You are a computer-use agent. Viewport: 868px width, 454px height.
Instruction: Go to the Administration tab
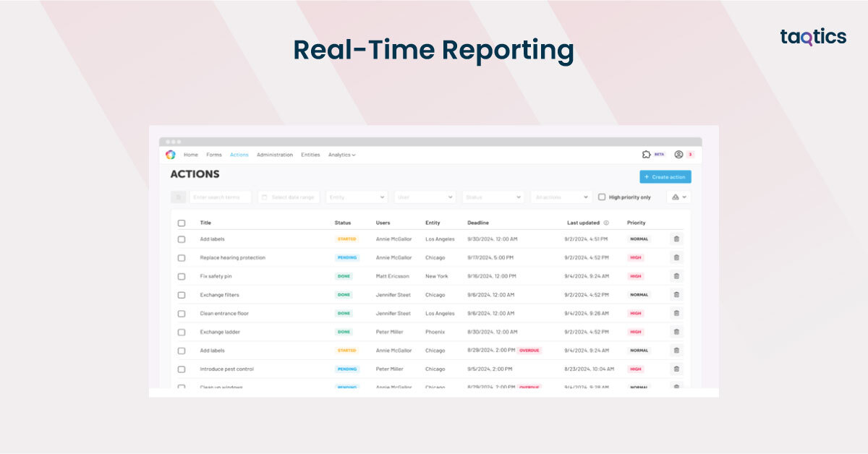click(274, 155)
